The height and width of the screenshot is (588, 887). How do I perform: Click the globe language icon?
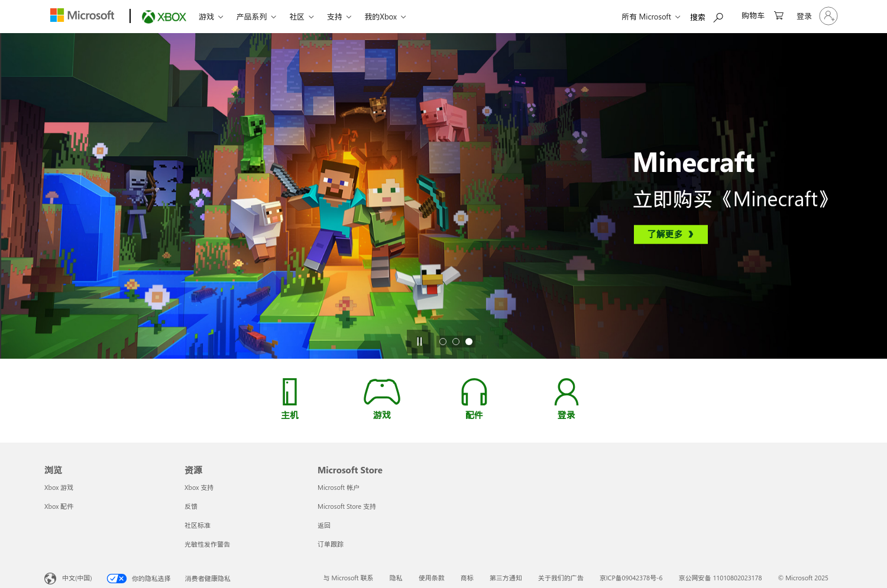tap(50, 579)
